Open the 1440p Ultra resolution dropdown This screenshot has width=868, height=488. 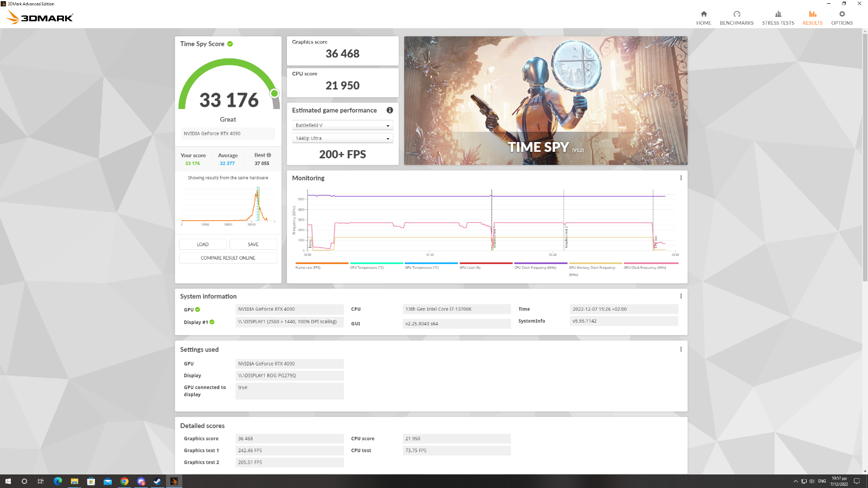[342, 138]
